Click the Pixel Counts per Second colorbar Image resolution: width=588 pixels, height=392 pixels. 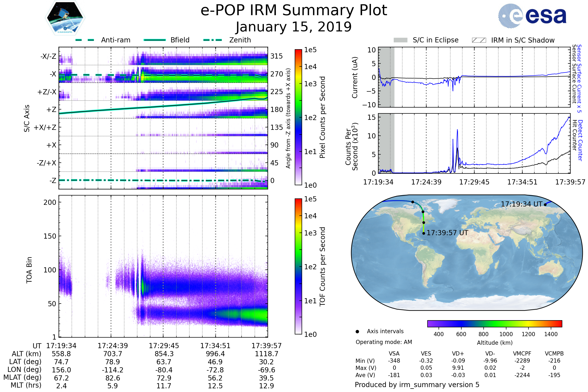pos(298,117)
